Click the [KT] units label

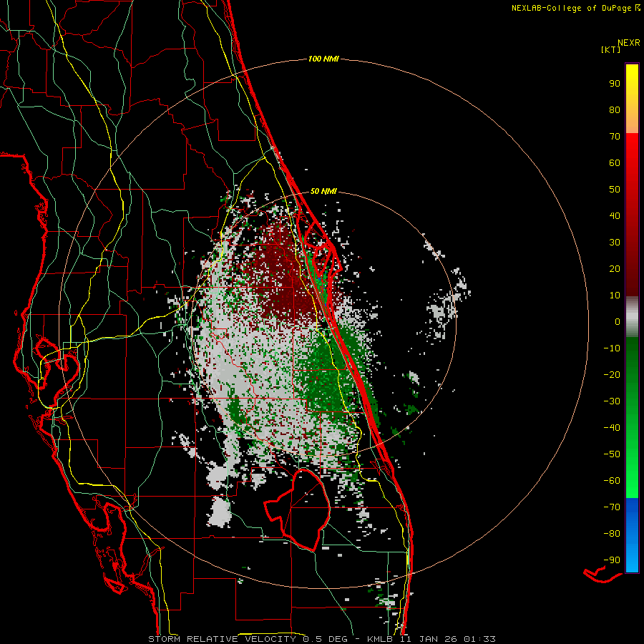[x=610, y=49]
